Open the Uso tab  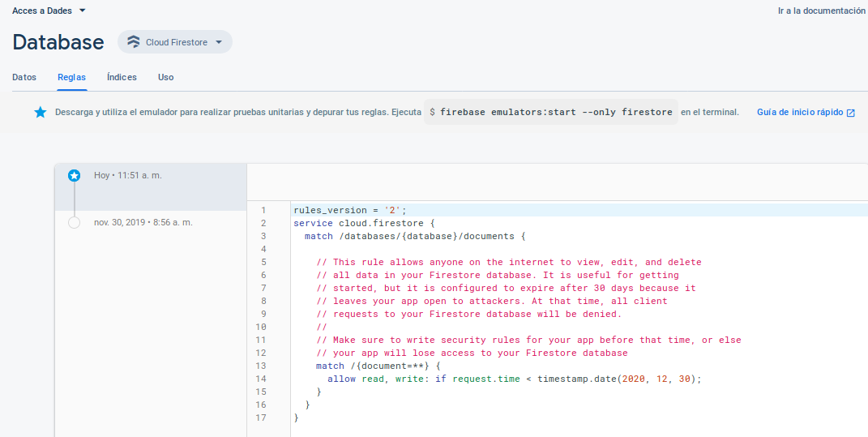click(165, 77)
